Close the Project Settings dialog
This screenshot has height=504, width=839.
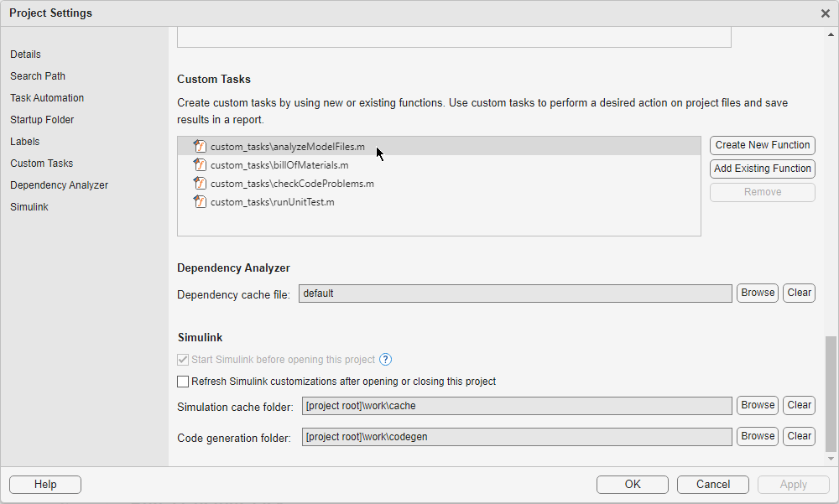[x=826, y=13]
